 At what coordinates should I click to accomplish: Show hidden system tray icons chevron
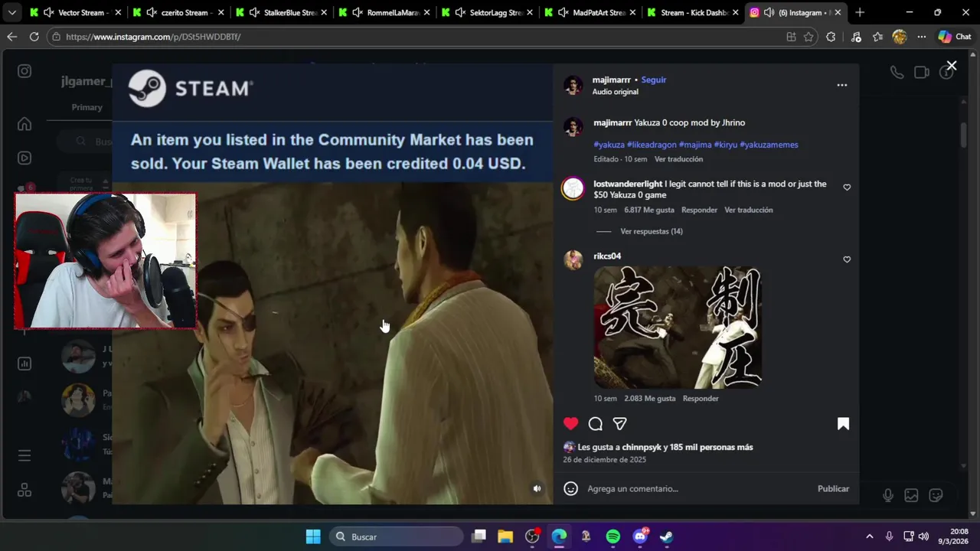869,536
